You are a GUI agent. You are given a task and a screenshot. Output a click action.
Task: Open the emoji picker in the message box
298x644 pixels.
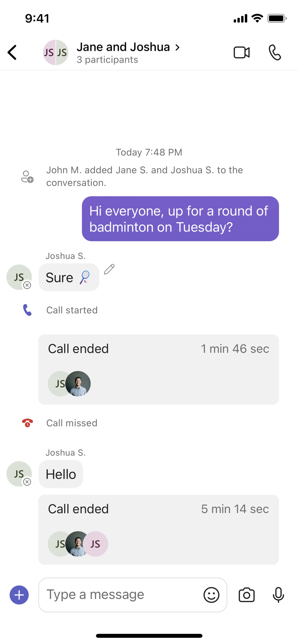(x=211, y=595)
